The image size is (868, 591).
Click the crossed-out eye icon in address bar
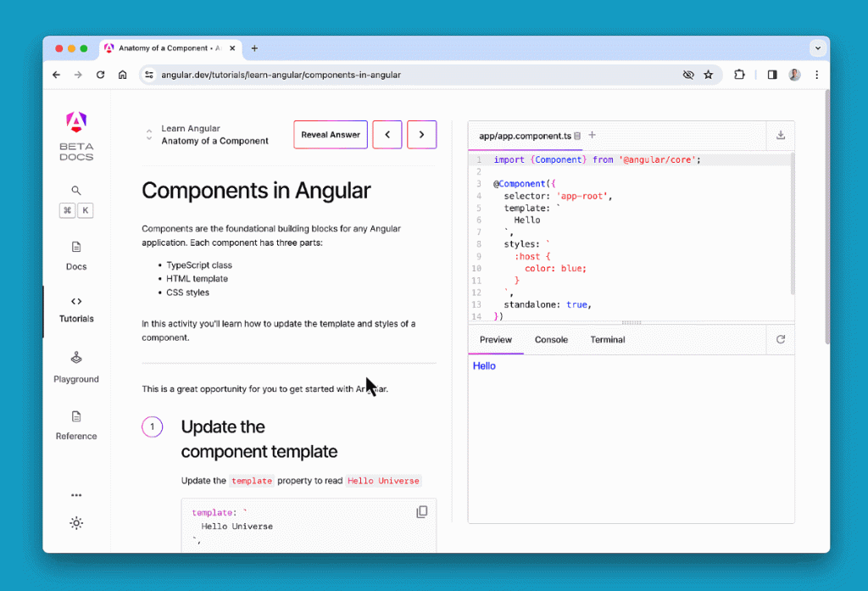[688, 75]
